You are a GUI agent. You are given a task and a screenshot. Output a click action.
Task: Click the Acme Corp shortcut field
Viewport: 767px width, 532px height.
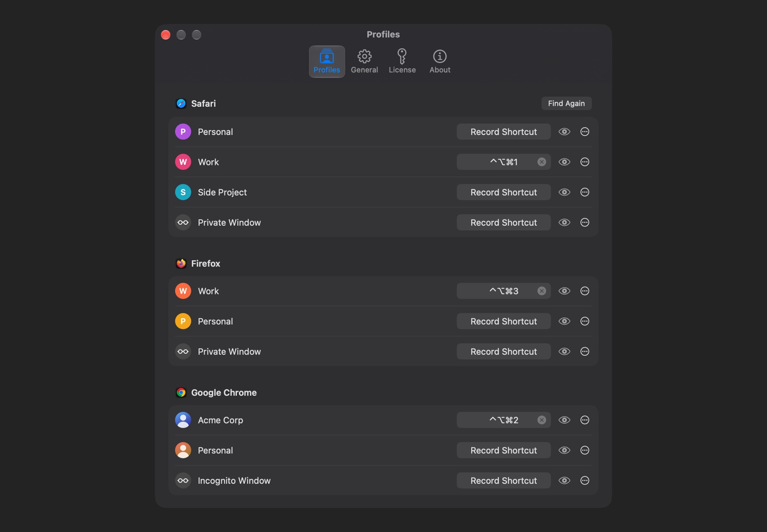(504, 420)
